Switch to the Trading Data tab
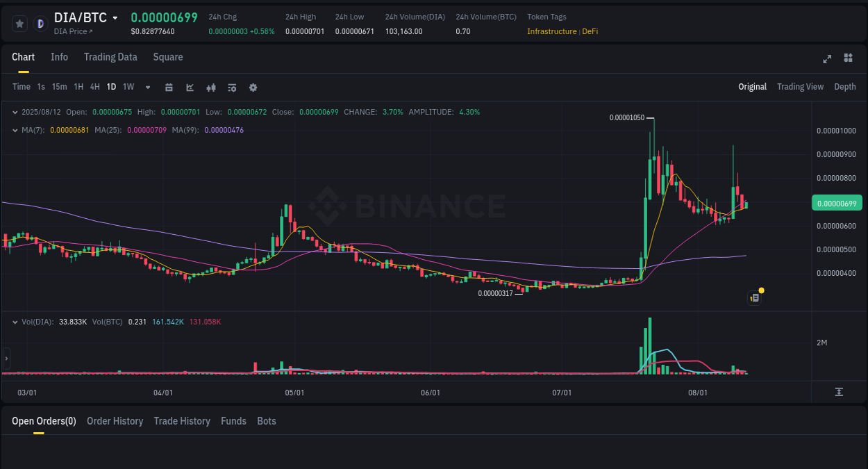Viewport: 868px width, 469px height. point(110,57)
